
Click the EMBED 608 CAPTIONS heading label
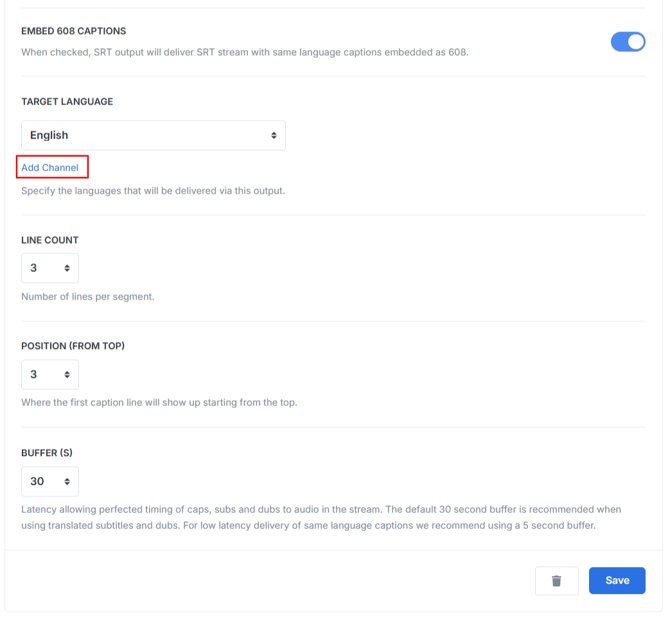pos(74,31)
